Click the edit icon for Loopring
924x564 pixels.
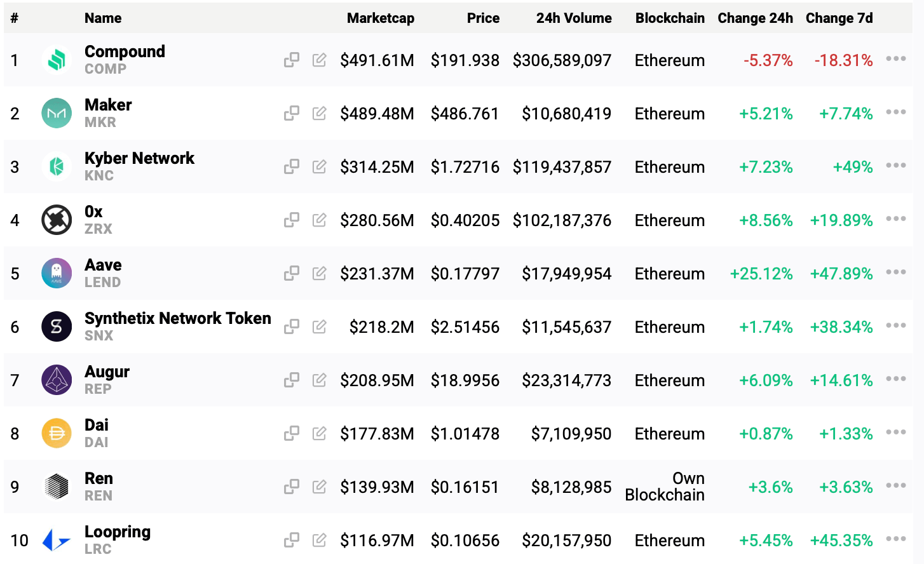[320, 540]
